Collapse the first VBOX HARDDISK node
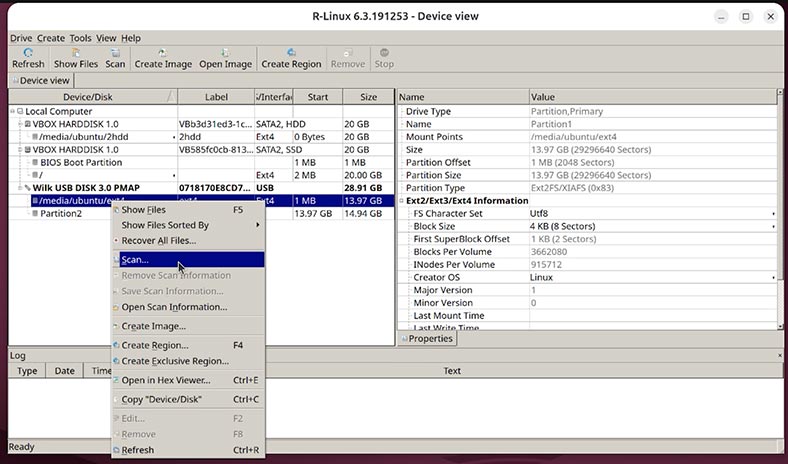Viewport: 788px width, 464px height. point(20,124)
